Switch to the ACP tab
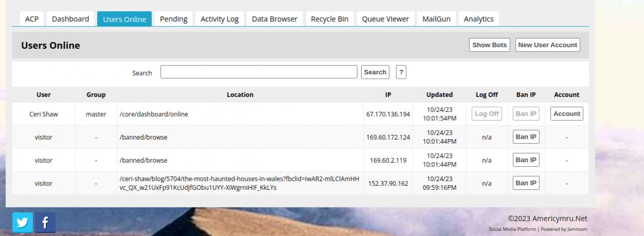 point(32,19)
